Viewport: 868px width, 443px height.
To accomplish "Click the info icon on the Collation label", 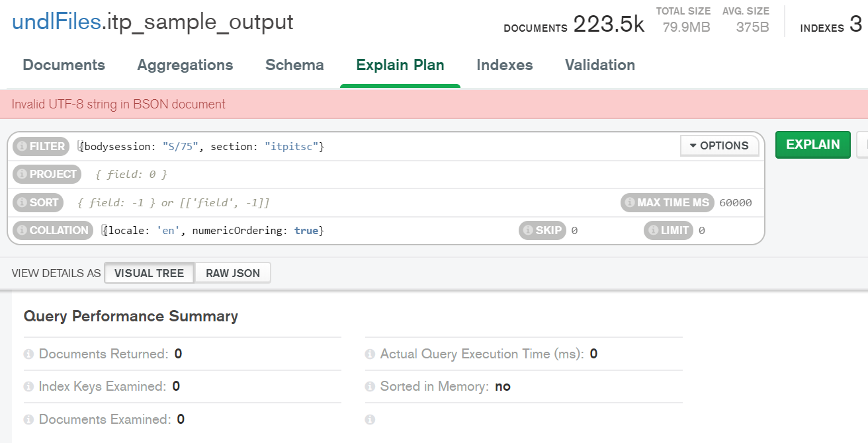I will [x=22, y=231].
